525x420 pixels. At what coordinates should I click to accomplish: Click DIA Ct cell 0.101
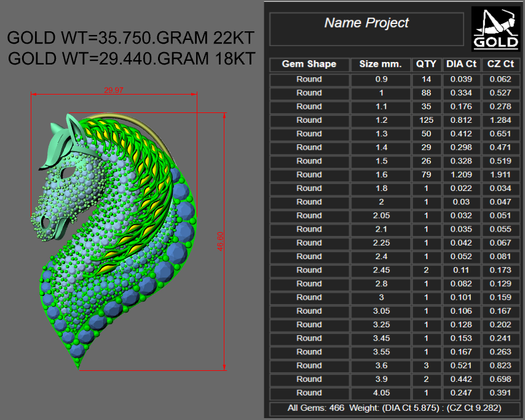[x=462, y=298]
